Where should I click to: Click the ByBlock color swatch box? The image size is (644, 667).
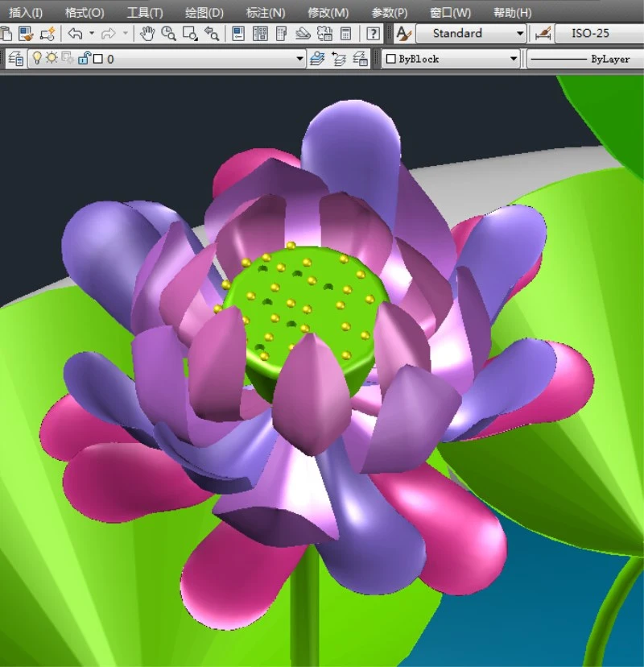[x=390, y=59]
